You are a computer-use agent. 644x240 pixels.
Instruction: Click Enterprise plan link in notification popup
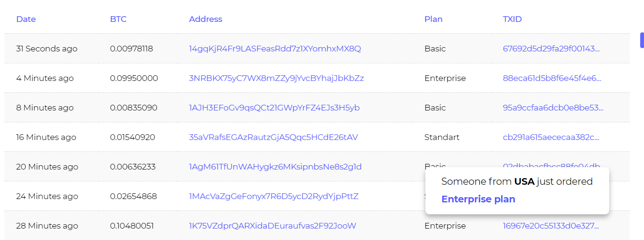click(478, 199)
